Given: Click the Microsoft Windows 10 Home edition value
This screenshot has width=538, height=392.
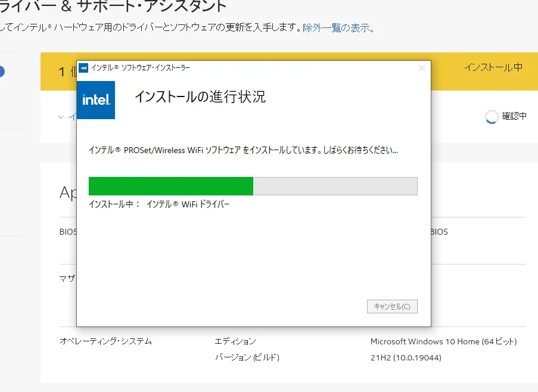Looking at the screenshot, I should (x=444, y=341).
